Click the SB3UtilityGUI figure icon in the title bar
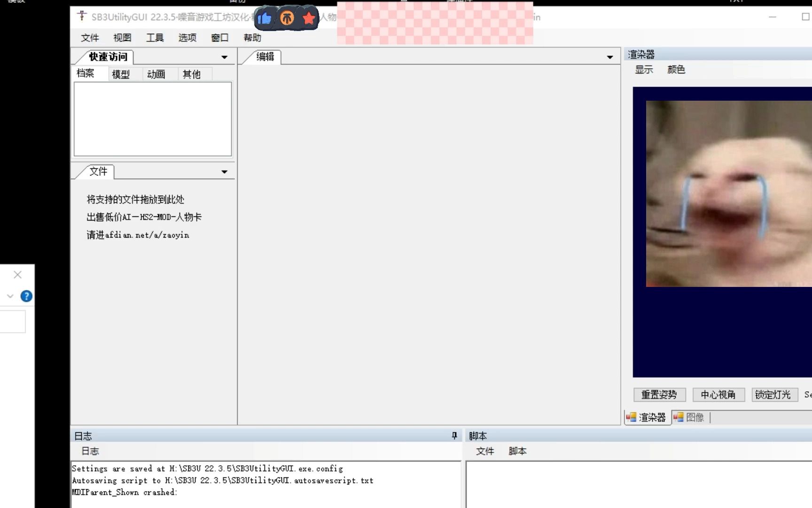Image resolution: width=812 pixels, height=508 pixels. [81, 16]
